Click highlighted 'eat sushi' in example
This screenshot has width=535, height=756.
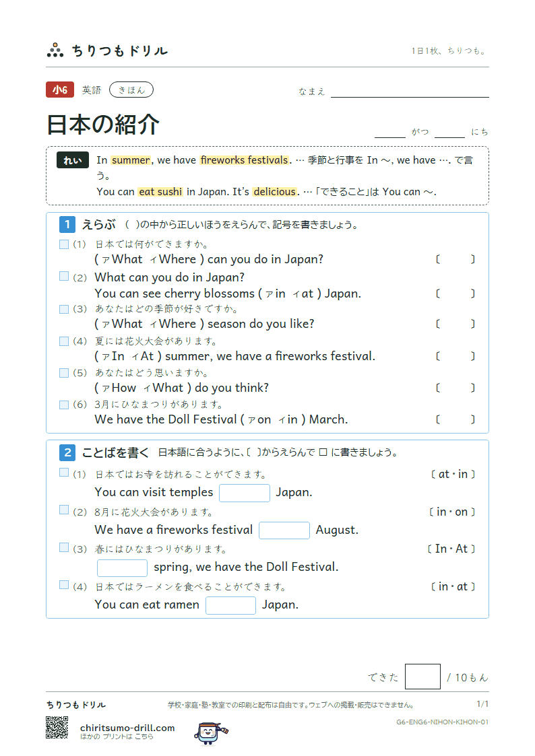(160, 192)
